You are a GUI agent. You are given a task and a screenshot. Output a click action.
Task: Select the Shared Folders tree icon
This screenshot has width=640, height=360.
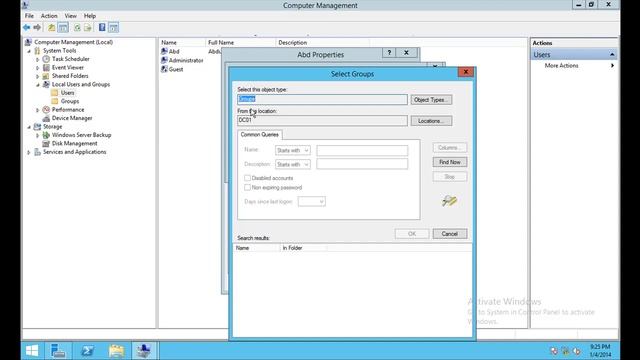coord(46,76)
